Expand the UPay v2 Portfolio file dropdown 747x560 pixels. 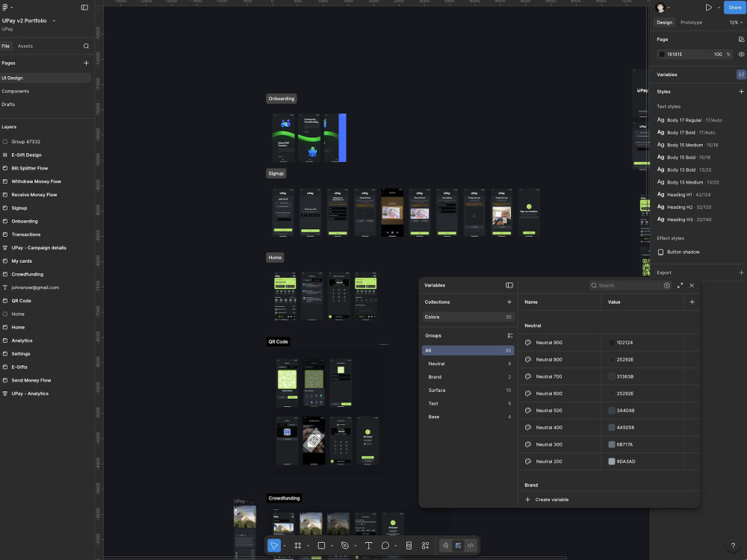54,21
